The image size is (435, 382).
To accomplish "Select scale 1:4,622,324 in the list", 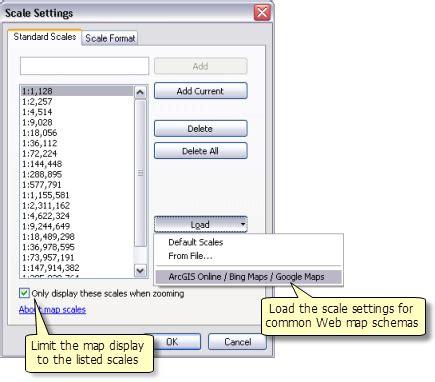I will pyautogui.click(x=77, y=216).
